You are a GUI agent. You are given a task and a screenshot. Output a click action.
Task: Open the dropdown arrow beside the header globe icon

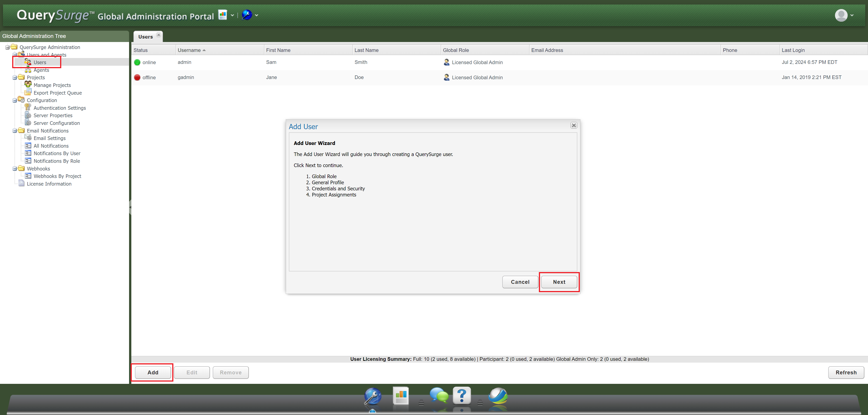coord(256,15)
